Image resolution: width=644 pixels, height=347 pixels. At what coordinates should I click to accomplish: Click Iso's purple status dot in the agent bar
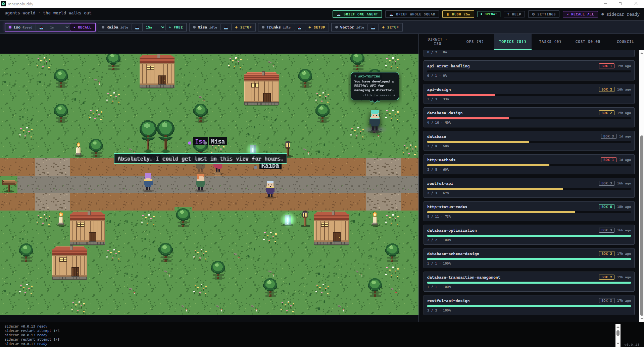tap(10, 27)
